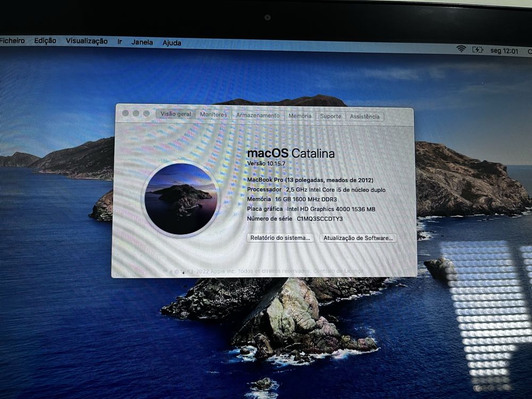Viewport: 532px width, 399px height.
Task: Click the 16 GB 1600 MHz DDR3 text
Action: pyautogui.click(x=306, y=199)
